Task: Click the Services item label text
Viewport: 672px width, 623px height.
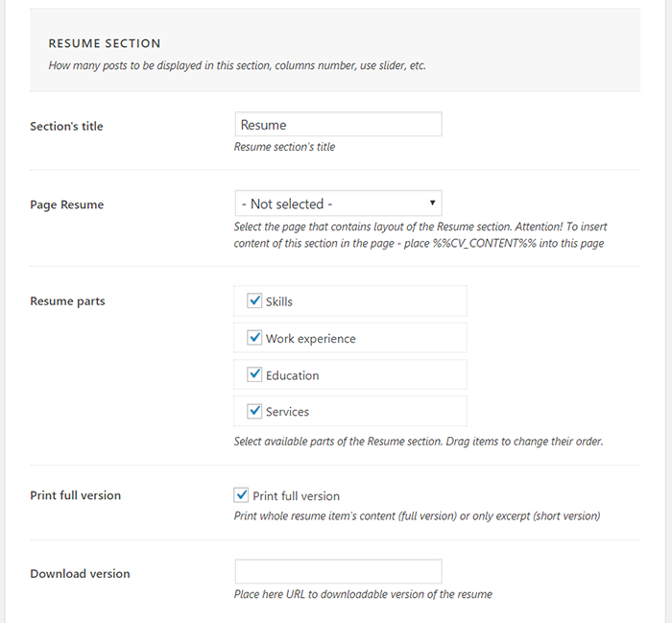Action: (x=287, y=412)
